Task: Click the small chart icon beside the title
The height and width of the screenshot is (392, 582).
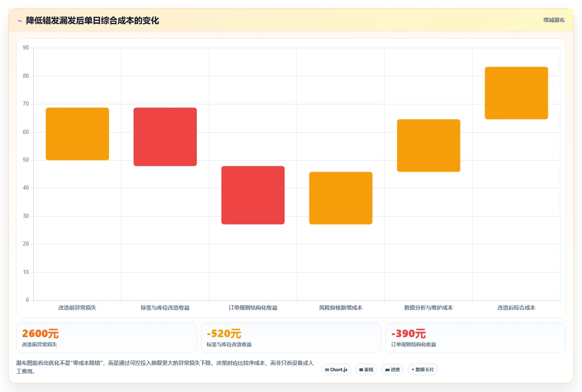Action: coord(20,21)
